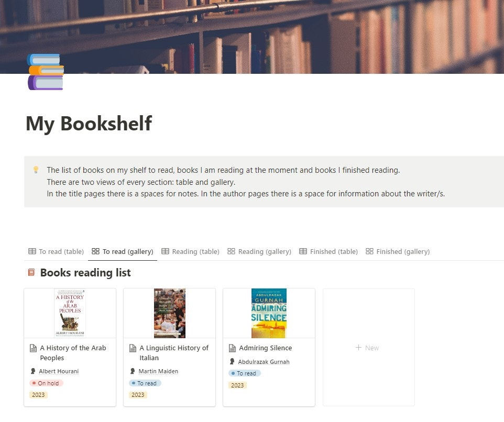Open the Albert Hourani author page
The width and height of the screenshot is (504, 422).
tap(59, 371)
